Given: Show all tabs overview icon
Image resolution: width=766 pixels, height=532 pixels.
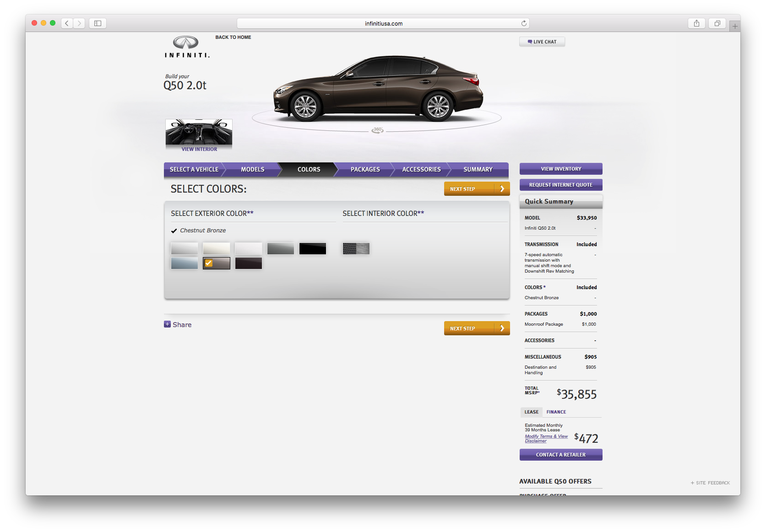Looking at the screenshot, I should pyautogui.click(x=717, y=23).
